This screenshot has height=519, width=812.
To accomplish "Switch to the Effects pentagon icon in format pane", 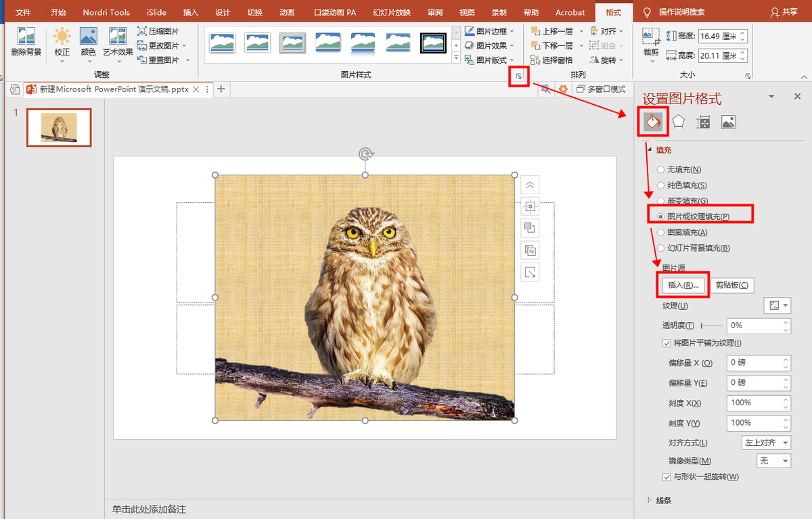I will (x=678, y=122).
